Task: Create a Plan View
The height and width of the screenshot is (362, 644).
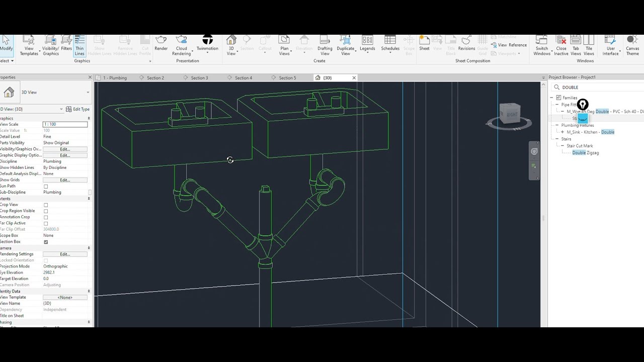Action: 284,45
